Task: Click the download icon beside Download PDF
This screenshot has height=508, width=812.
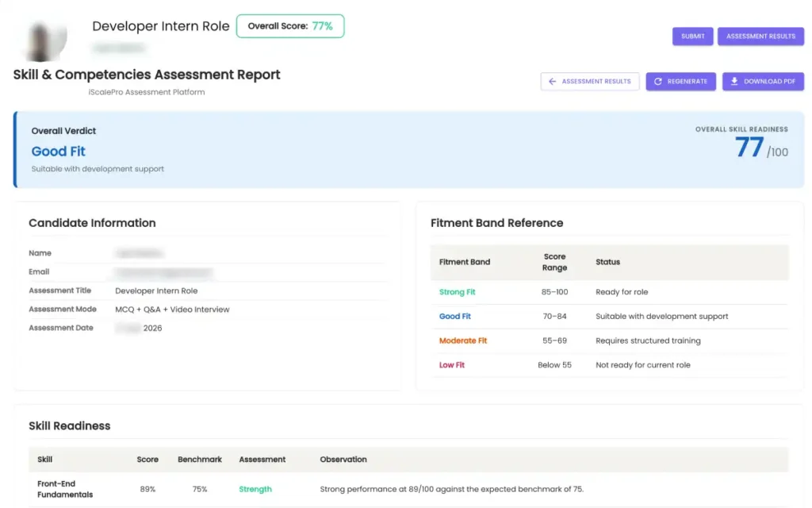Action: pos(734,82)
